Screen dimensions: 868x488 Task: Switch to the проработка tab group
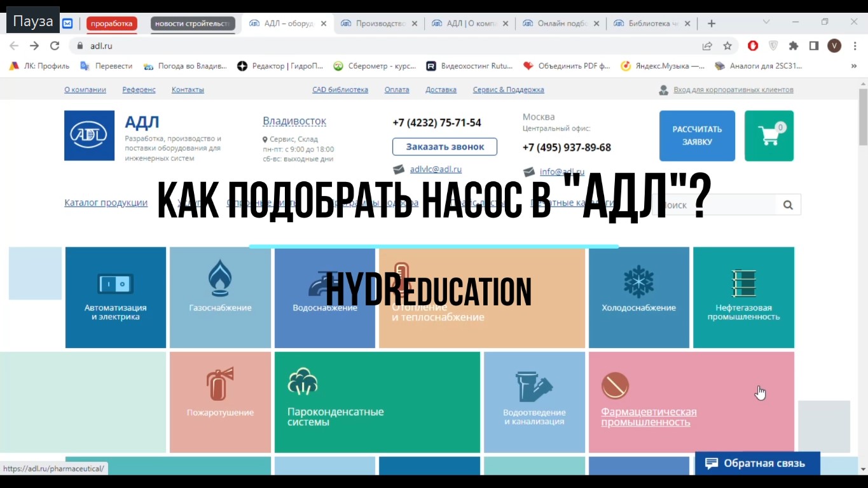click(x=111, y=24)
